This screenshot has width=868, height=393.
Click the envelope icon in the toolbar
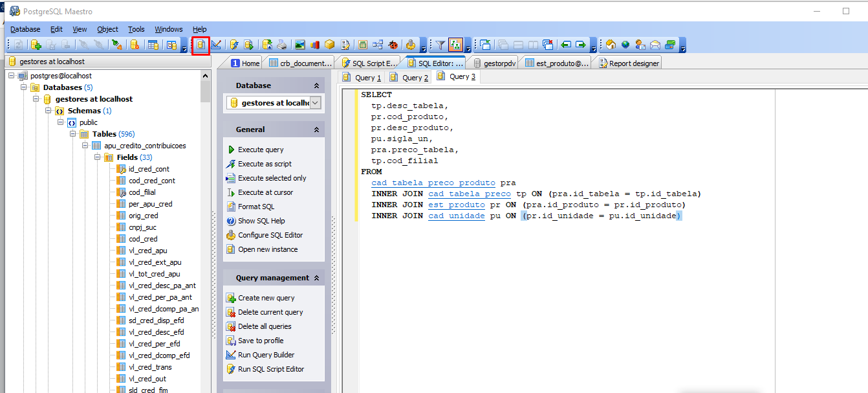click(x=655, y=45)
